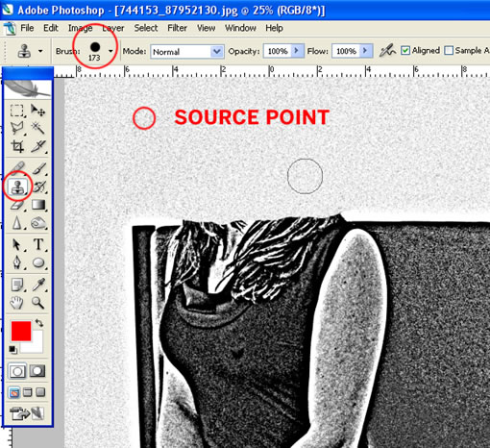Activate the Eyedropper tool
This screenshot has width=490, height=448.
click(38, 285)
